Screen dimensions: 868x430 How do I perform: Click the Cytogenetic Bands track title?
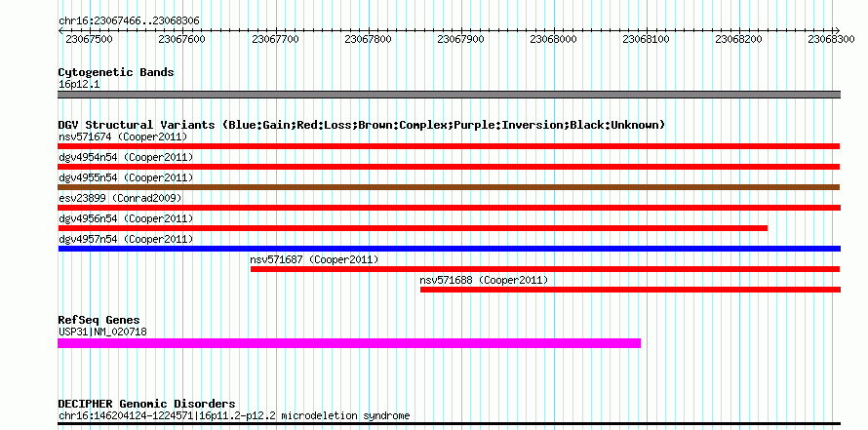[x=116, y=72]
